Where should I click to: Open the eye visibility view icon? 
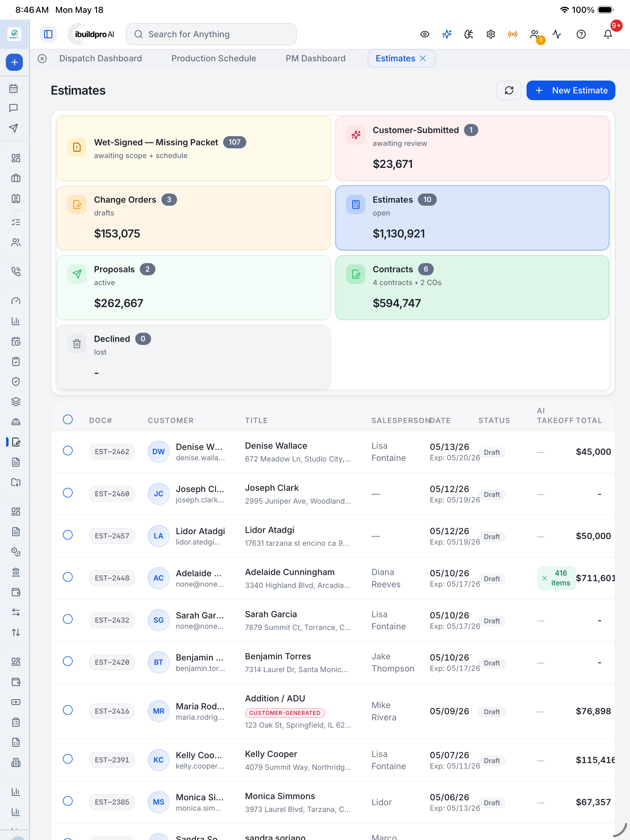[x=425, y=34]
